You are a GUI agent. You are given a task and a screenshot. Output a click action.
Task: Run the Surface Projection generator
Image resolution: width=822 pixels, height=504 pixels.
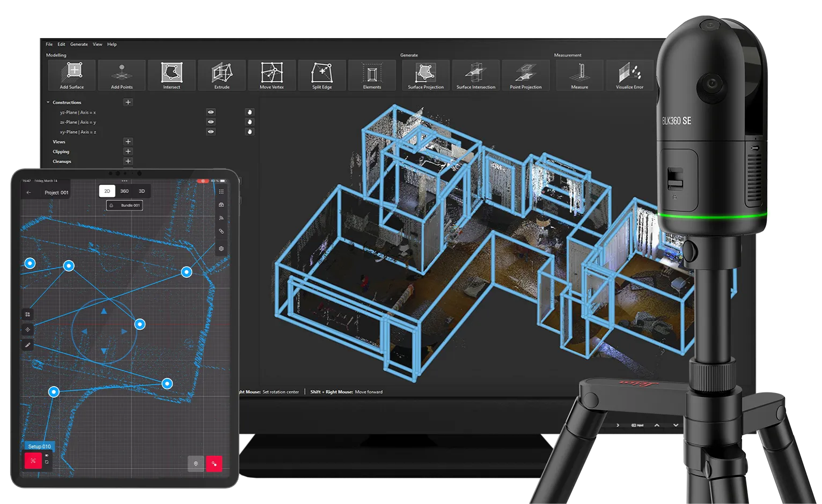(x=425, y=75)
